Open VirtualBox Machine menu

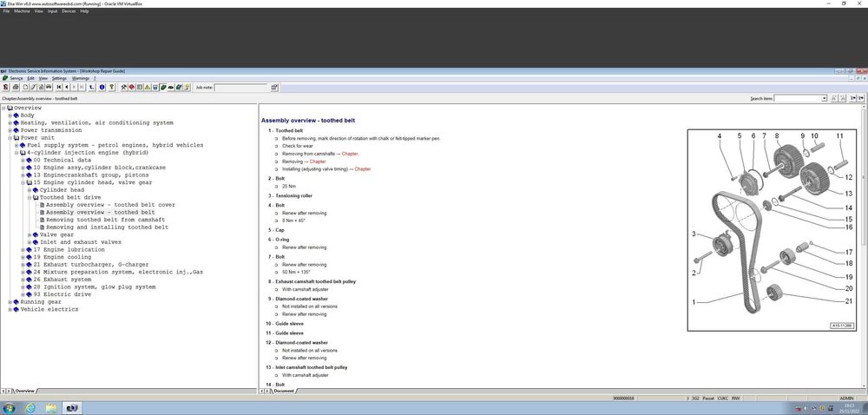[x=23, y=11]
